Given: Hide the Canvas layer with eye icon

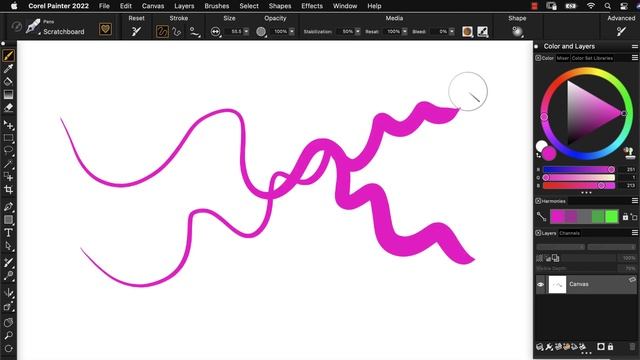Looking at the screenshot, I should tap(540, 284).
